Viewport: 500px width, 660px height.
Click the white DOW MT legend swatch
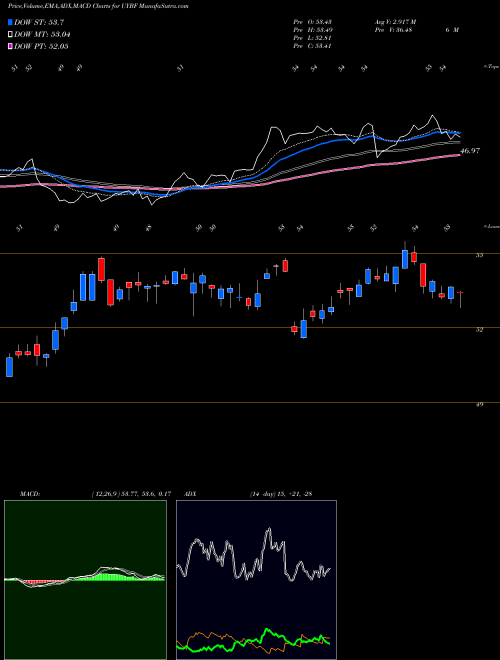[x=10, y=34]
